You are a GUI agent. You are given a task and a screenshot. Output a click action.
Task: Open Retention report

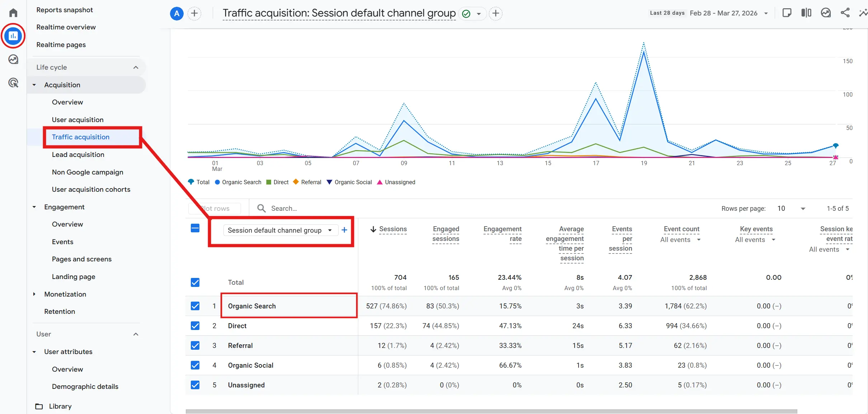point(60,311)
